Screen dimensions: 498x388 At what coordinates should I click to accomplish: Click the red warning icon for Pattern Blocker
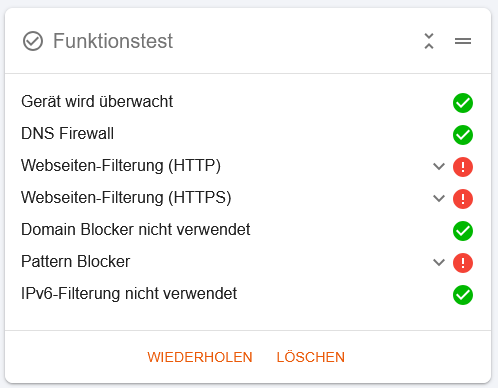coord(463,263)
